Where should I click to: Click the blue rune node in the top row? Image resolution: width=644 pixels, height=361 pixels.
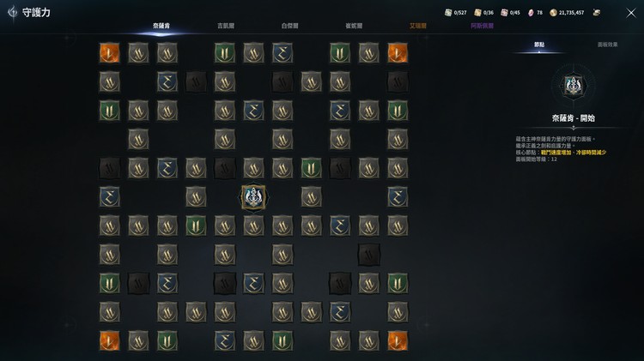pos(283,53)
